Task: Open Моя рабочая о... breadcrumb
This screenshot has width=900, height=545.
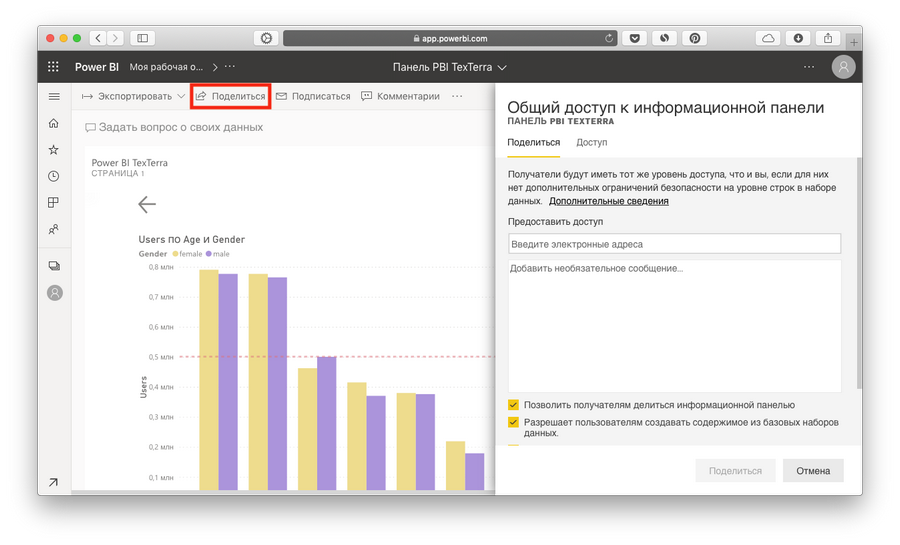Action: 166,67
